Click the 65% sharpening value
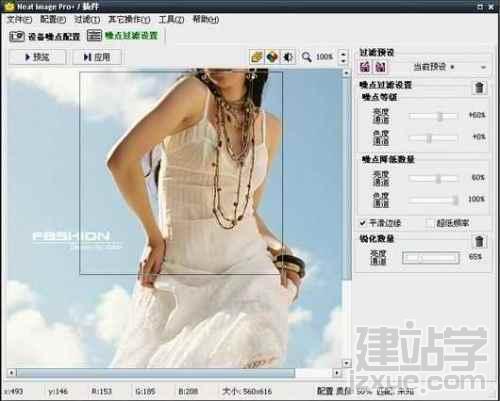Screen dimensions: 500x401 click(475, 257)
